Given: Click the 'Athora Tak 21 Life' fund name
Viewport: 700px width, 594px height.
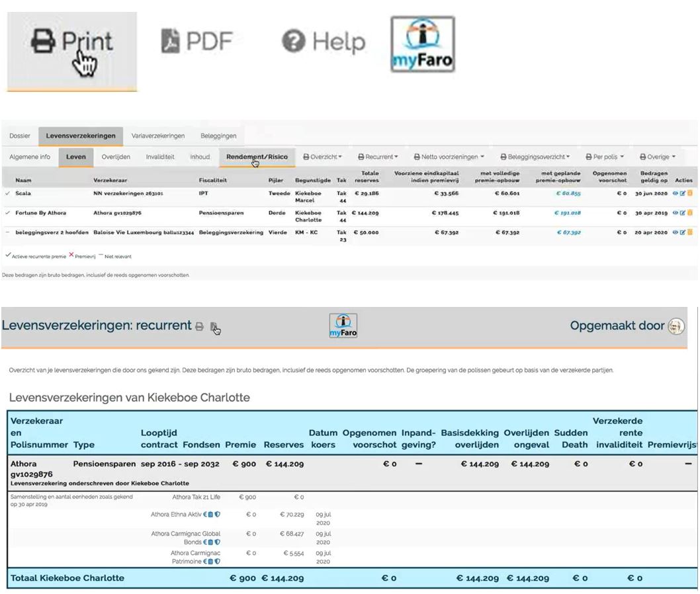Looking at the screenshot, I should click(x=196, y=497).
